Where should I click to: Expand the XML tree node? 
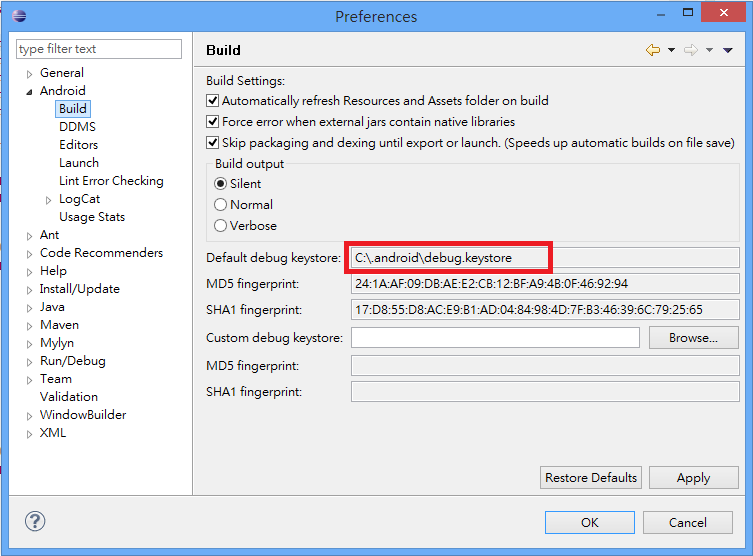point(29,434)
